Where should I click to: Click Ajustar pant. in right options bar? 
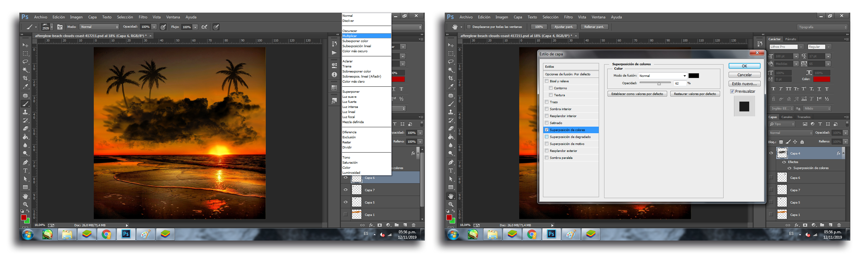[x=564, y=27]
